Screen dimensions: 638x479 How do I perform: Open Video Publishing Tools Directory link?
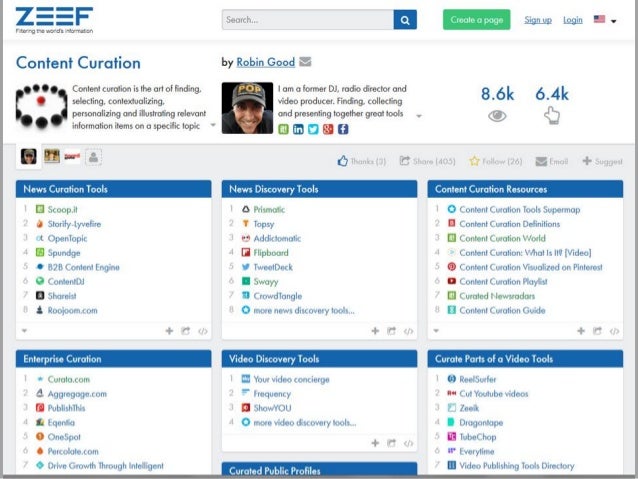pyautogui.click(x=517, y=466)
